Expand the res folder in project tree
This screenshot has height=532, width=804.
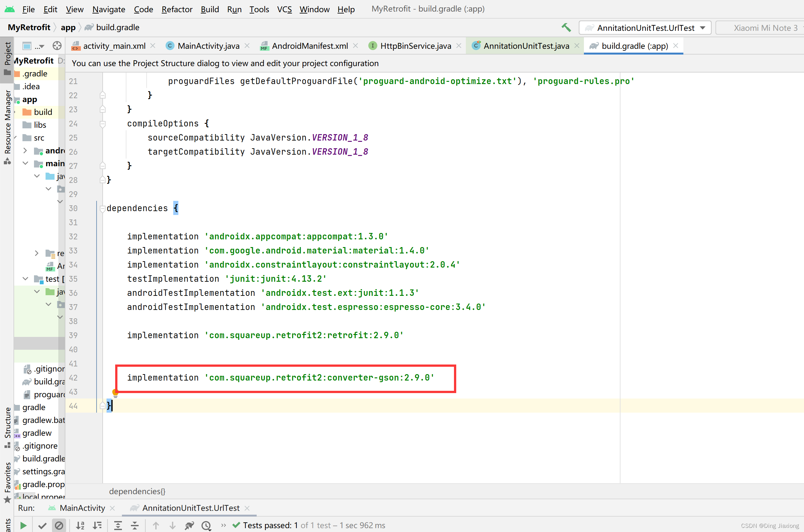[x=37, y=253]
